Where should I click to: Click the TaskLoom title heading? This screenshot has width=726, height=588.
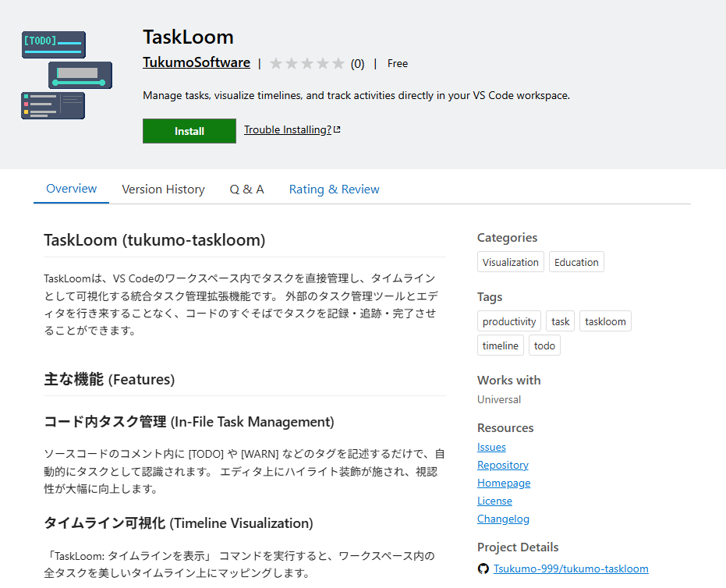click(x=188, y=37)
